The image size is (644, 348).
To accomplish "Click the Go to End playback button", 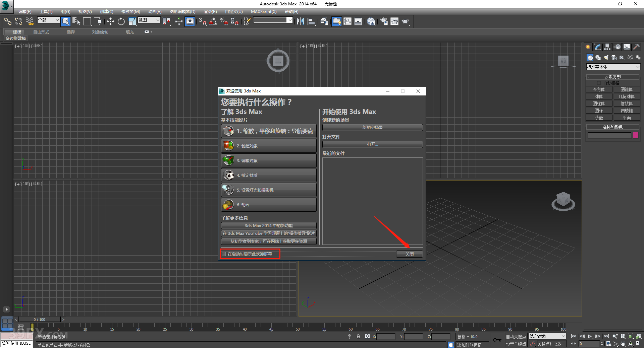I will (x=606, y=336).
